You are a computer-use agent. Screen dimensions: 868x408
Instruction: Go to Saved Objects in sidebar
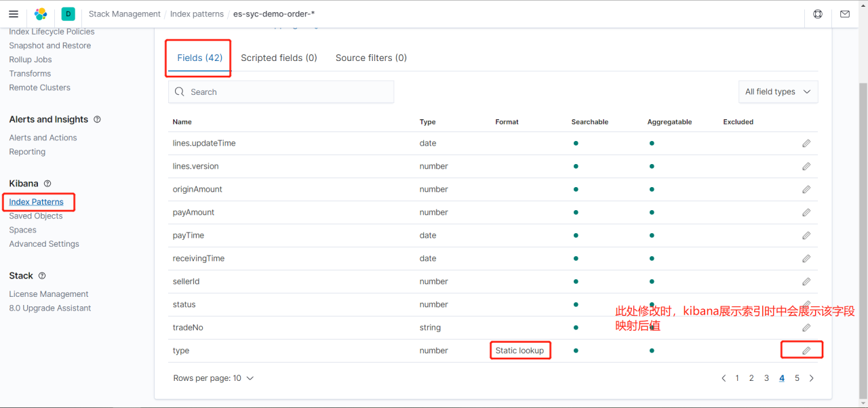pyautogui.click(x=36, y=216)
